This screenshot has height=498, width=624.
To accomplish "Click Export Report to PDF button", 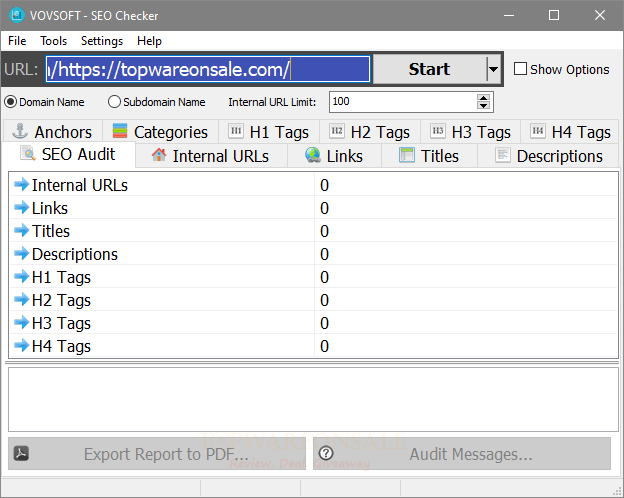I will point(157,453).
